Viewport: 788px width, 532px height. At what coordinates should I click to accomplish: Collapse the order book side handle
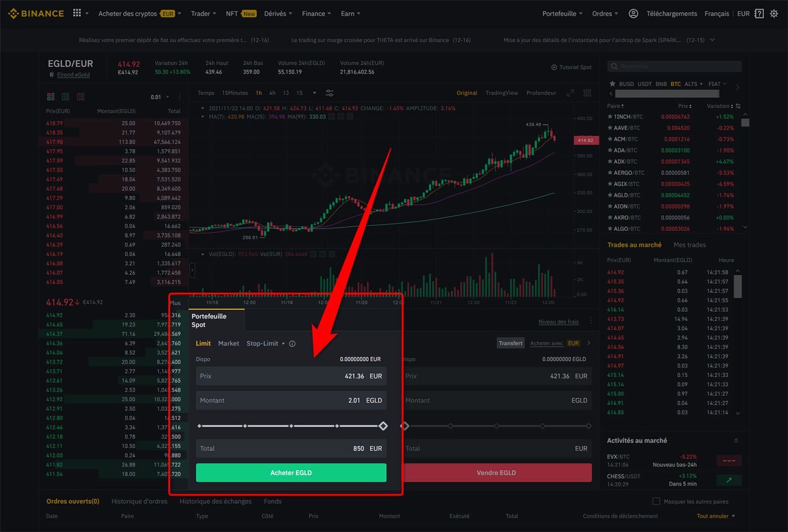tap(192, 271)
